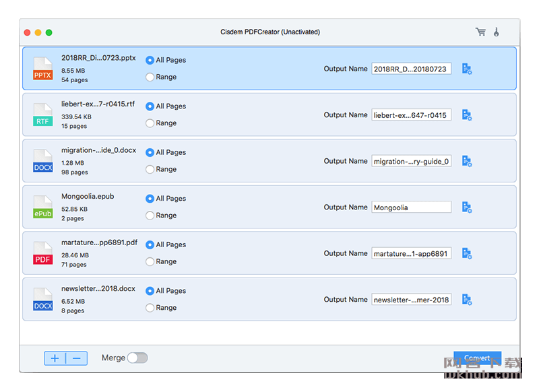Select file name liebert-ex...7-r0415.rtf
Screen dimensions: 539x392
[x=98, y=104]
